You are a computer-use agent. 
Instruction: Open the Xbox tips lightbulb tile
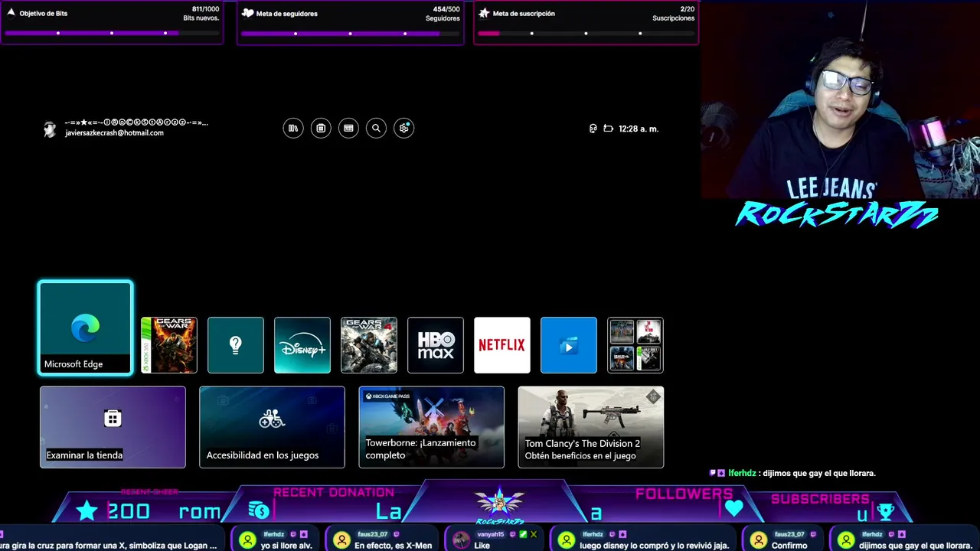(x=236, y=345)
